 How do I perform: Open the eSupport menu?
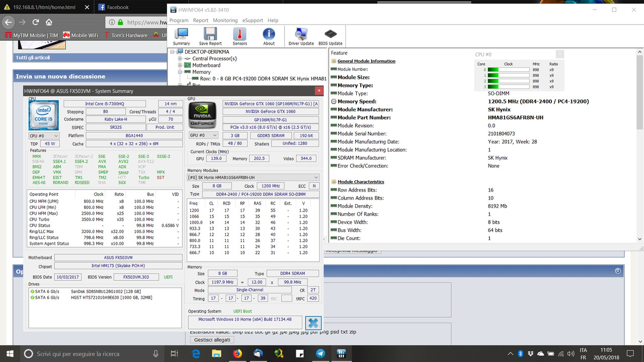tap(253, 21)
